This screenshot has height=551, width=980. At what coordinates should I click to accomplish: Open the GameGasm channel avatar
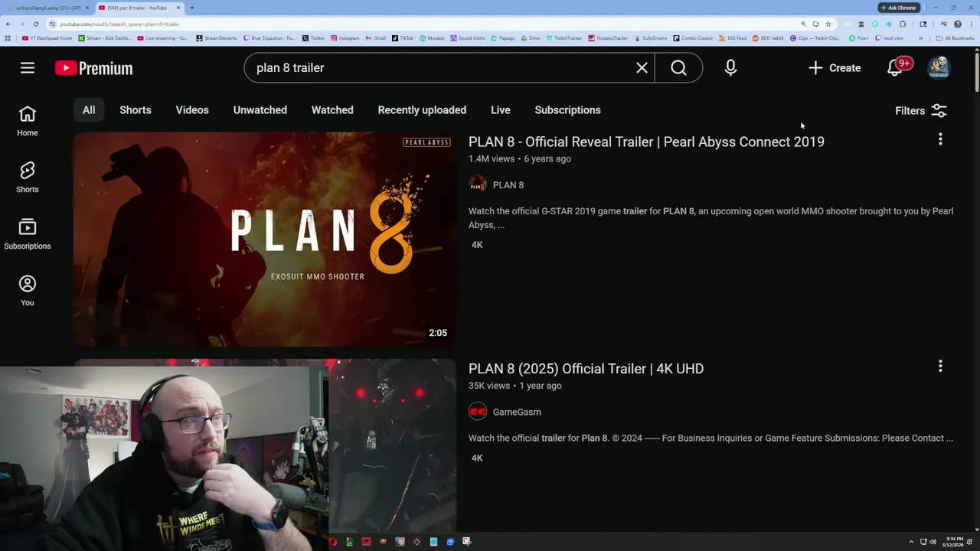pos(478,412)
